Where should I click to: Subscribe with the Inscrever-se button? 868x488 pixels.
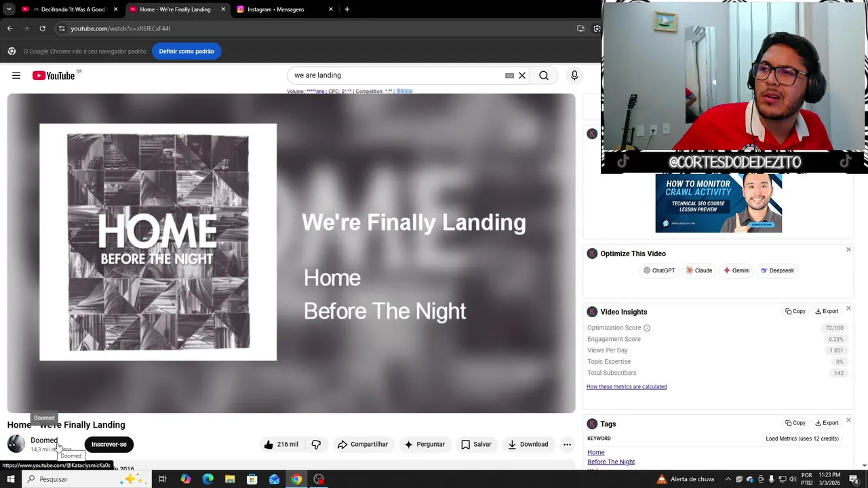coord(109,445)
